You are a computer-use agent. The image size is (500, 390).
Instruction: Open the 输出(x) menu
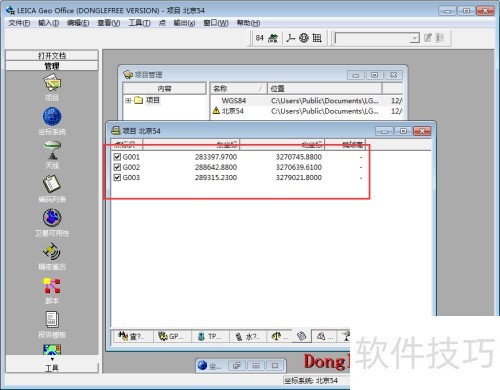pyautogui.click(x=184, y=23)
